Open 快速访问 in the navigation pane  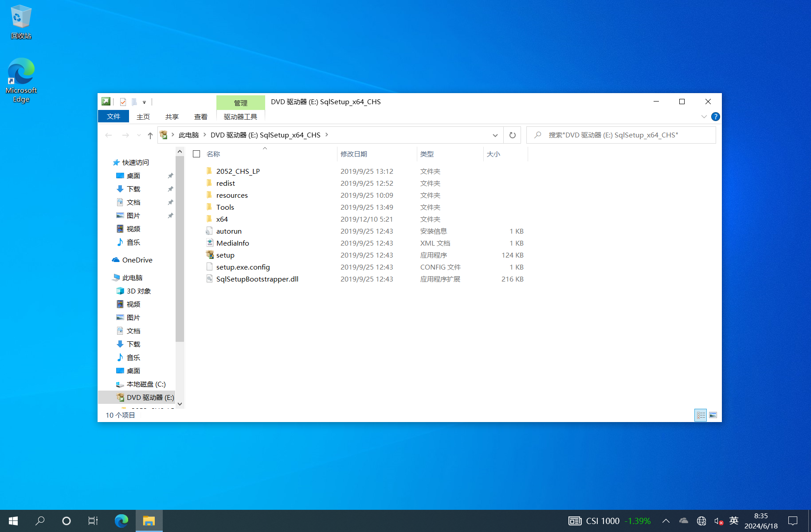click(135, 163)
